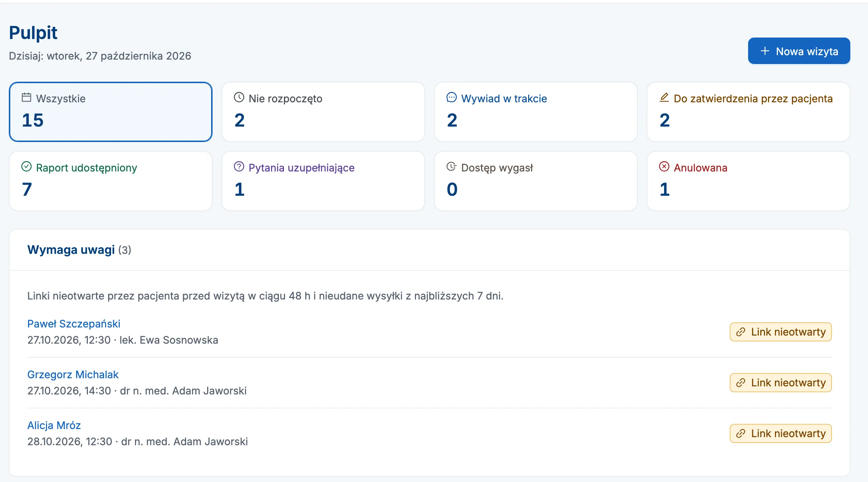Click the red X icon for Anulowana
The height and width of the screenshot is (482, 868).
[x=664, y=167]
